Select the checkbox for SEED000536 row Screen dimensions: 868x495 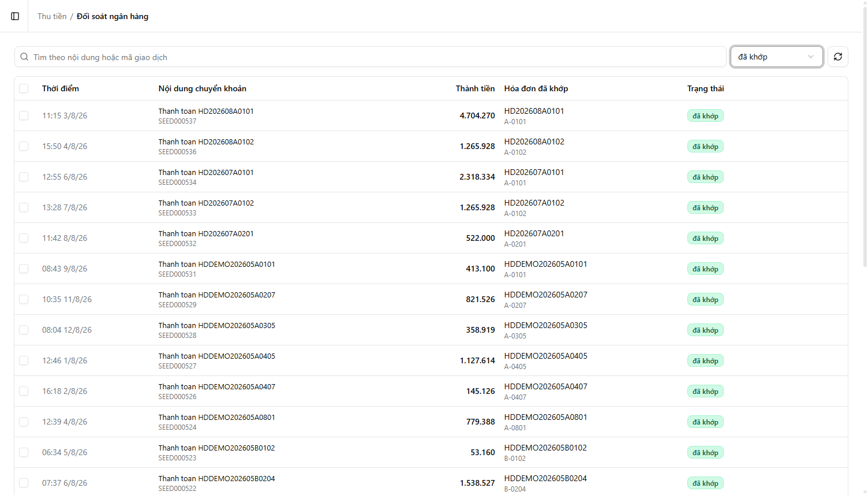click(24, 146)
